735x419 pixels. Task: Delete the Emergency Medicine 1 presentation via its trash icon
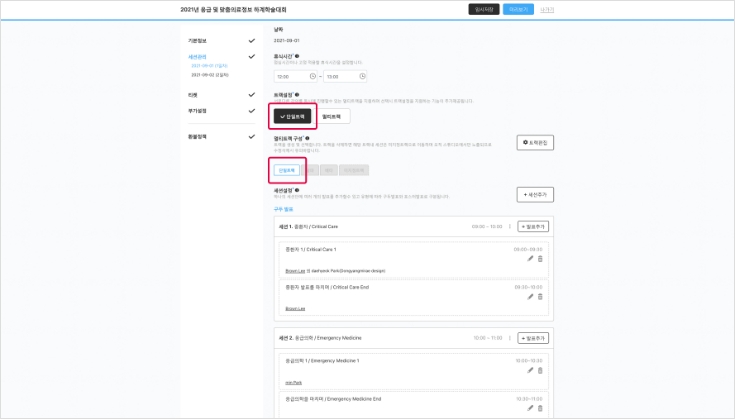(540, 370)
